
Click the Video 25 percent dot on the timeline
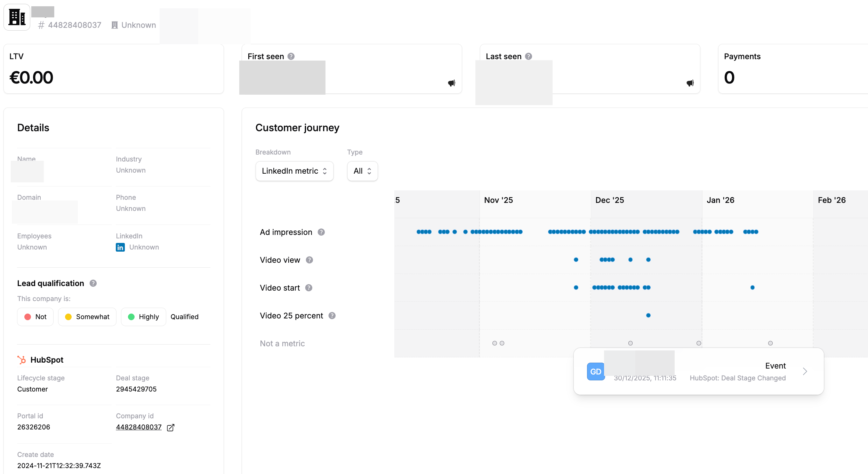point(648,315)
